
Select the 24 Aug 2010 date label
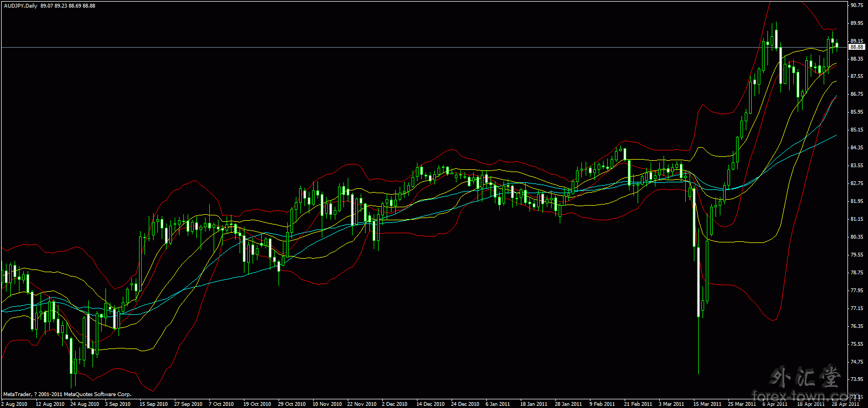[x=84, y=404]
